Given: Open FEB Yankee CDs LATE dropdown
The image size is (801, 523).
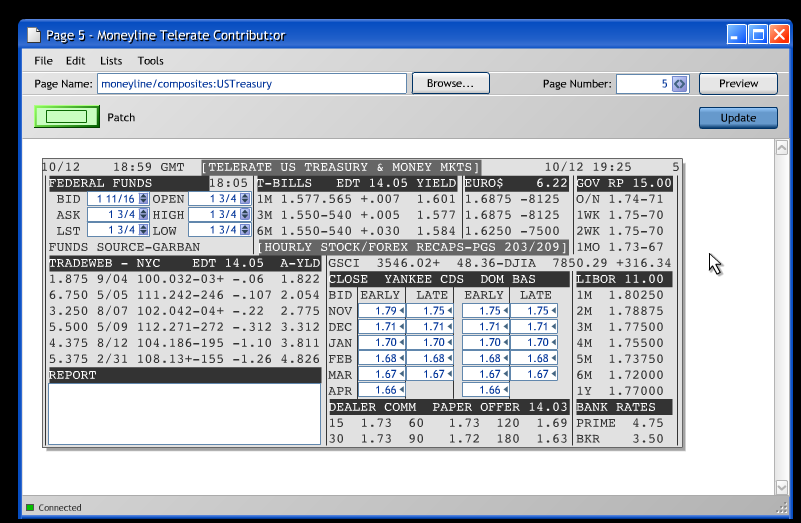Looking at the screenshot, I should pos(450,359).
